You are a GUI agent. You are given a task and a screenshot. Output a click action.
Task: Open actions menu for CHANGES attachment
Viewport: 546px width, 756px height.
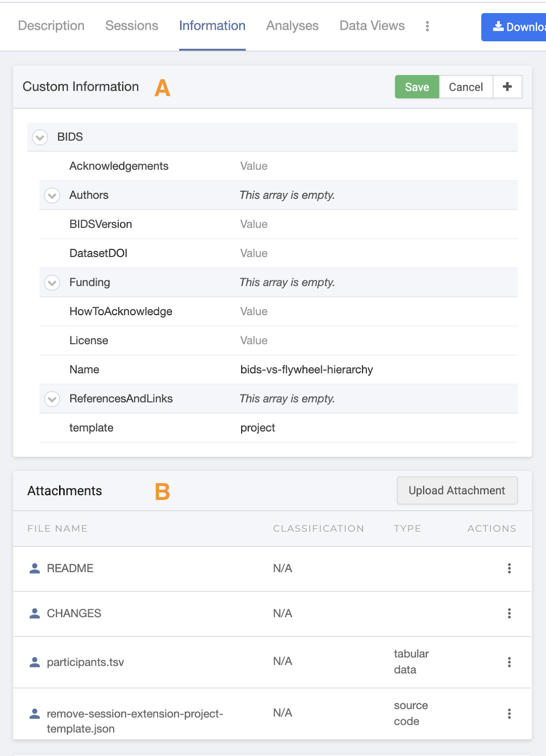(x=509, y=613)
